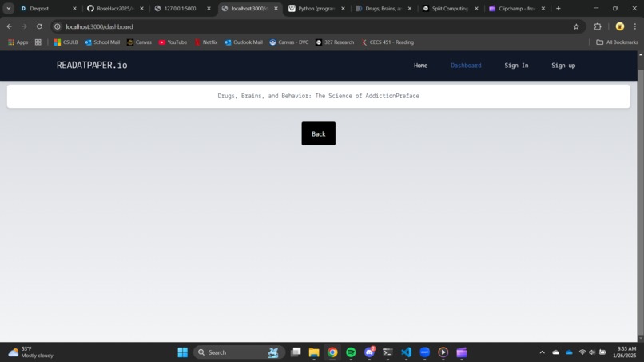Open the media player taskbar icon

pos(443,352)
